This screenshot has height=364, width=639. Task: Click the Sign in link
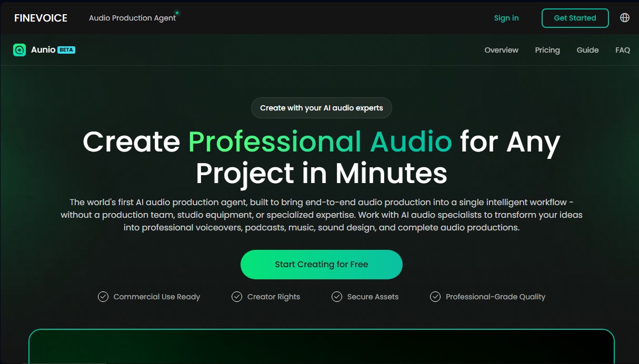506,18
